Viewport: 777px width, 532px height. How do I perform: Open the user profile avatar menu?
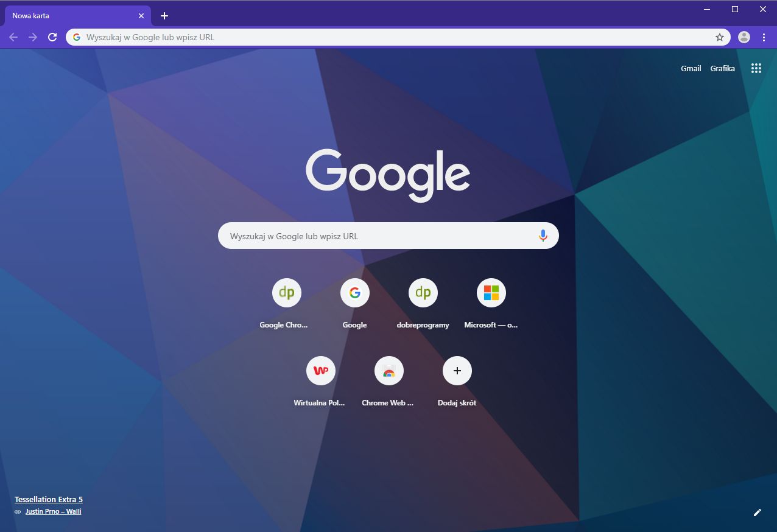[x=744, y=37]
